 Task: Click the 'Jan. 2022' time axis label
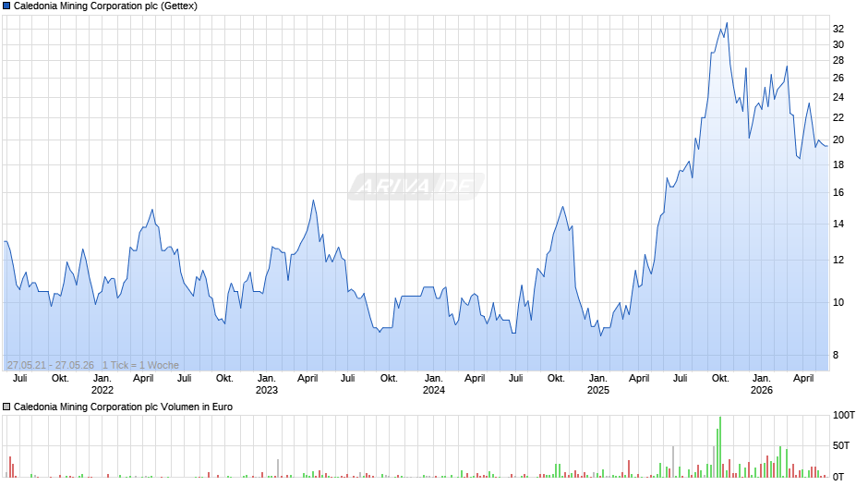(102, 384)
